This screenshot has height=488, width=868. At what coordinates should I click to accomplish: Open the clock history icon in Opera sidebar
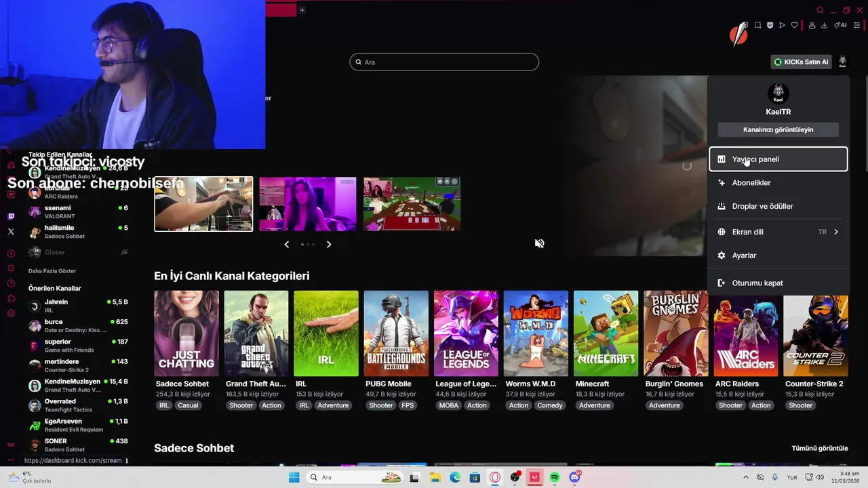(x=11, y=283)
